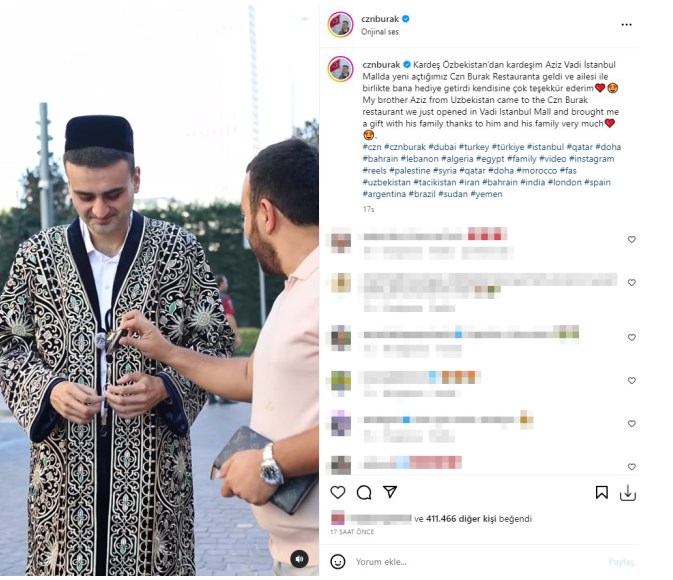673x580 pixels.
Task: Open the #uzbekistan hashtag
Action: tap(386, 182)
